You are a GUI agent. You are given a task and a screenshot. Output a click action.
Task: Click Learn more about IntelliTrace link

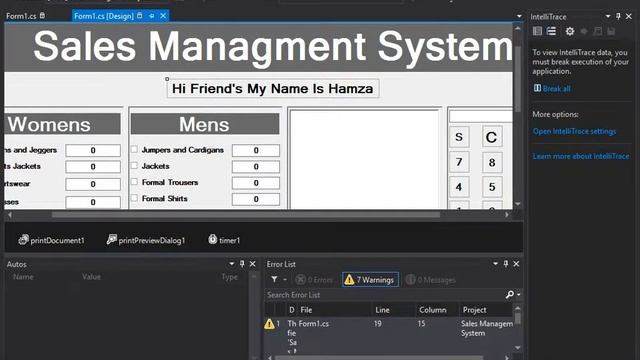tap(581, 156)
